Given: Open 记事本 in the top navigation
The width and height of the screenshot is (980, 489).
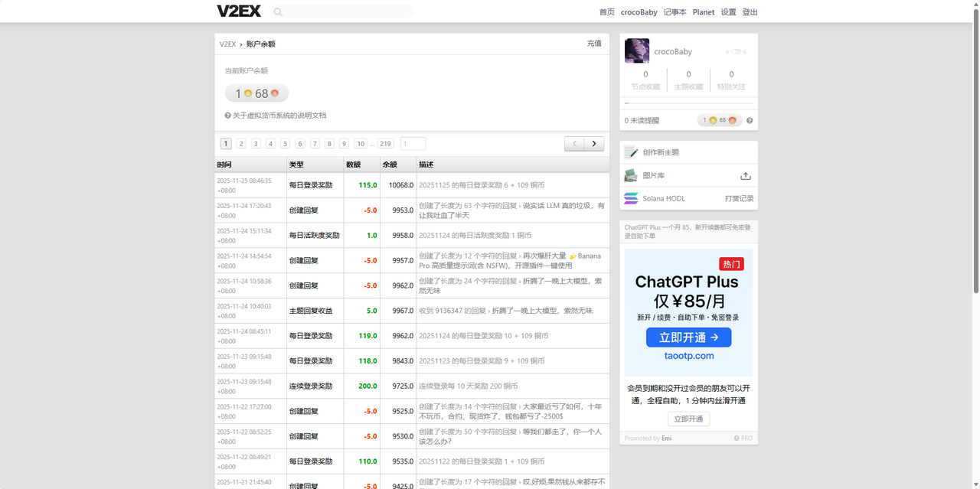Looking at the screenshot, I should coord(675,12).
